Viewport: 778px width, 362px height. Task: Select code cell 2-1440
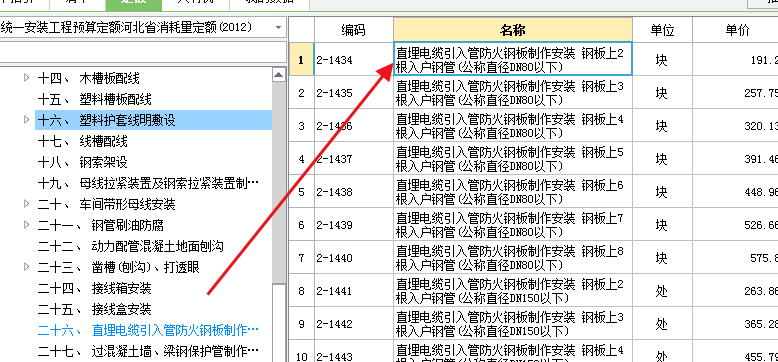[x=354, y=258]
